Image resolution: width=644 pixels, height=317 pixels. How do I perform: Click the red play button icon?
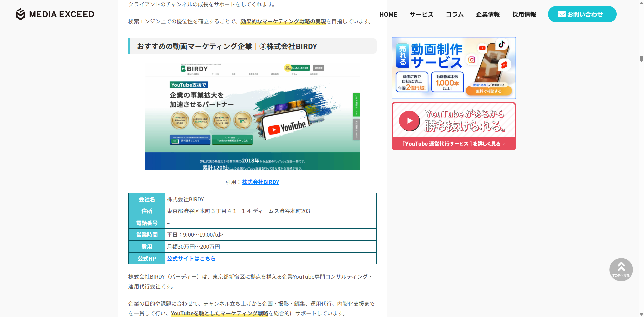click(x=409, y=121)
